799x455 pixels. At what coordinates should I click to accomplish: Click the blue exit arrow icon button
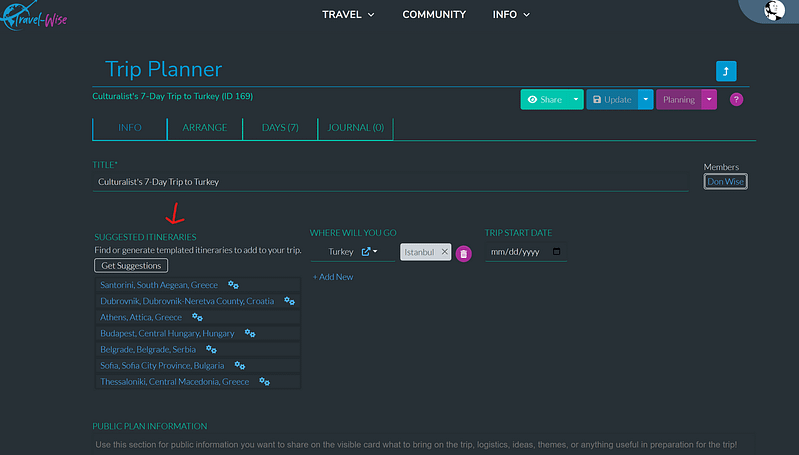(726, 71)
